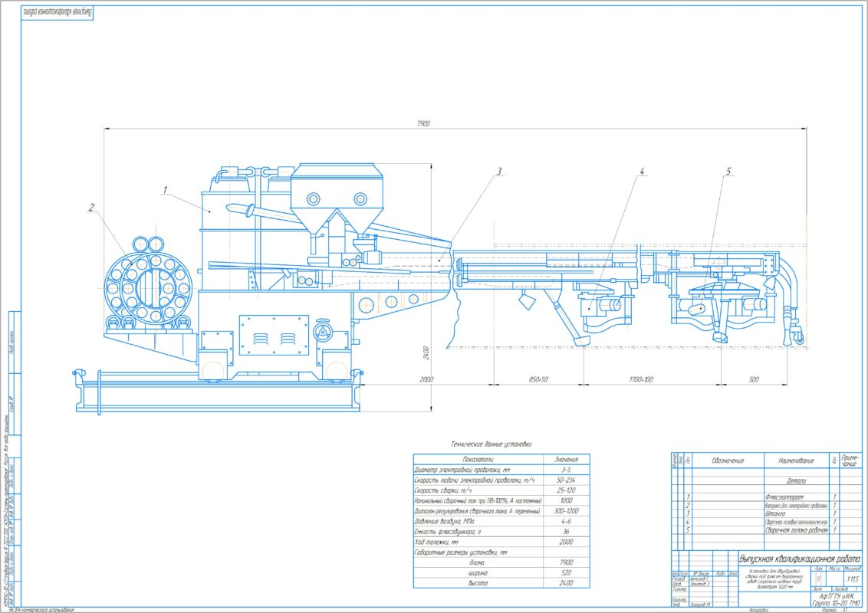
Task: Click callout number '3' above the boom
Action: [498, 172]
